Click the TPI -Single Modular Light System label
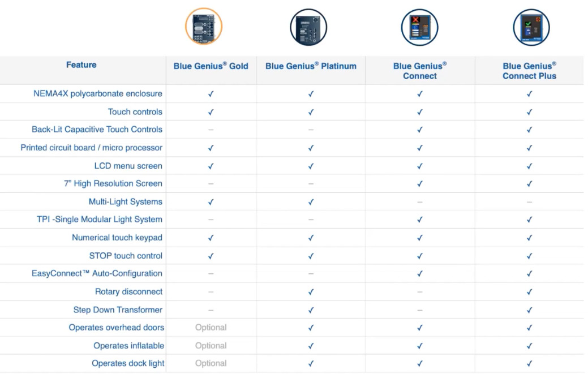Viewport: 588px width, 374px height. point(100,219)
